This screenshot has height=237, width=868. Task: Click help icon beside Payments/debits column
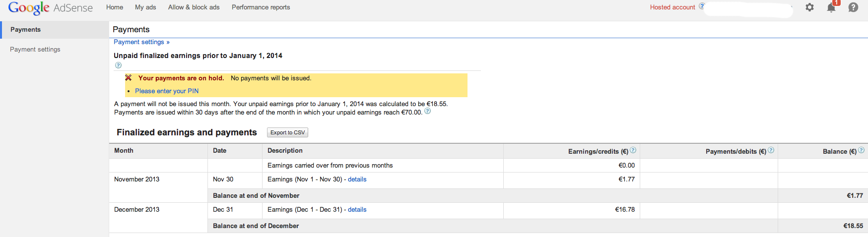pyautogui.click(x=771, y=150)
